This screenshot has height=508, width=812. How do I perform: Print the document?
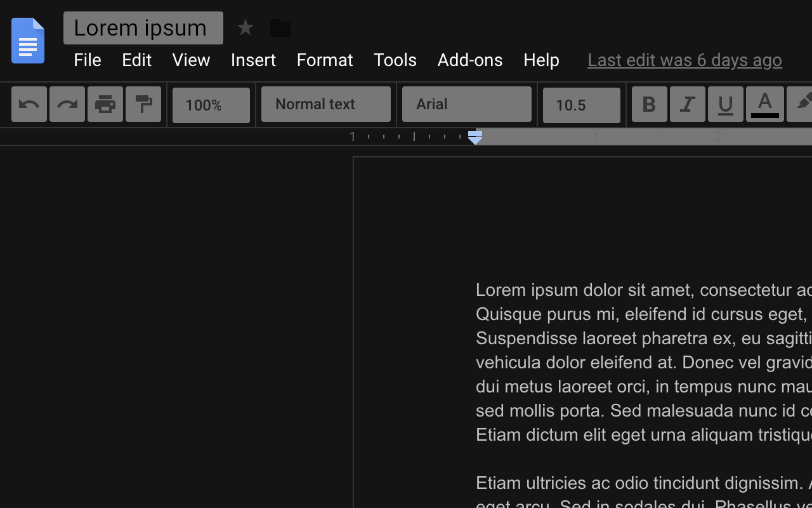[x=105, y=104]
